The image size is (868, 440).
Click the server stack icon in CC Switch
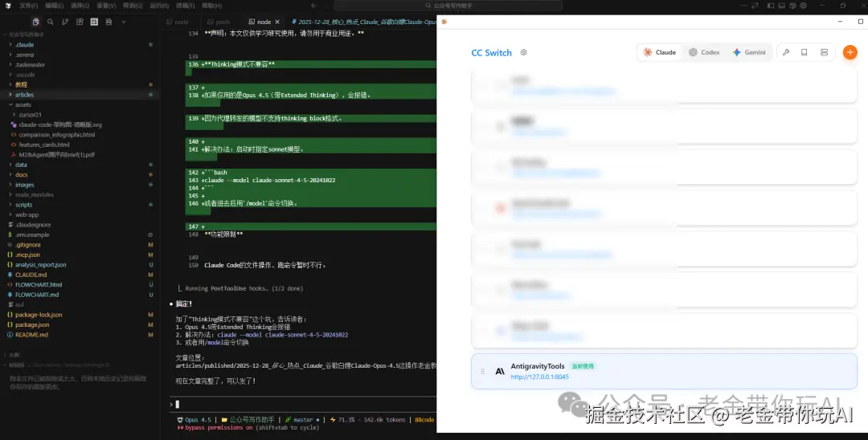(x=825, y=52)
